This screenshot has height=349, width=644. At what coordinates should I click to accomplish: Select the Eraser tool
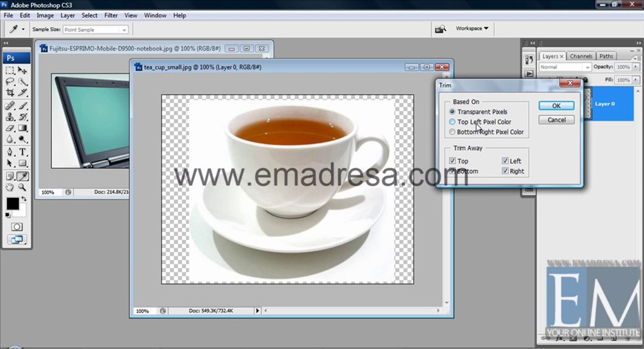coord(10,128)
